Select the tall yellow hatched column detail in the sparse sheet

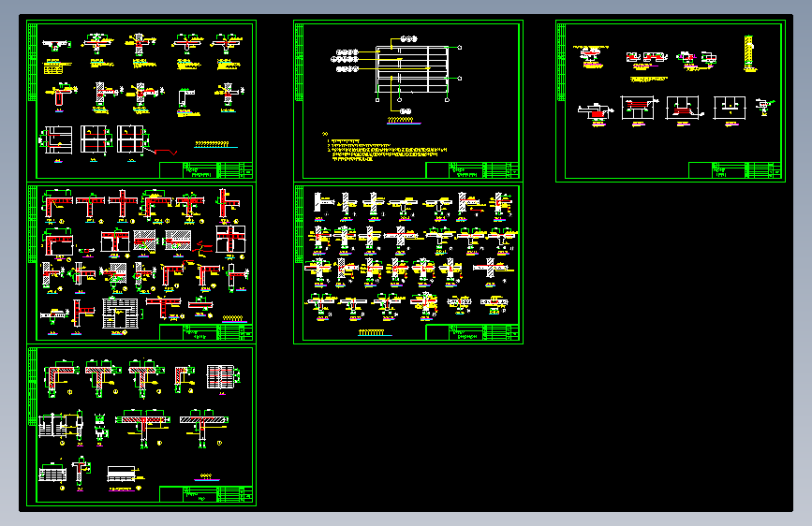pos(750,53)
